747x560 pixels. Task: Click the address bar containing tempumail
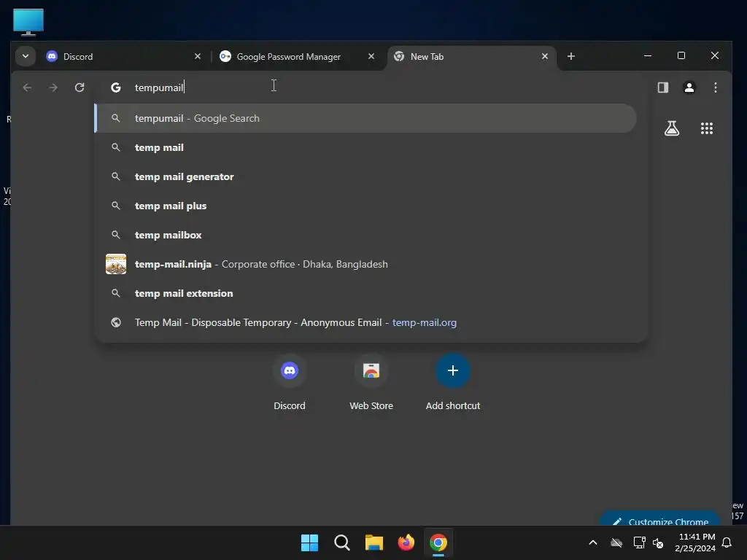[370, 87]
